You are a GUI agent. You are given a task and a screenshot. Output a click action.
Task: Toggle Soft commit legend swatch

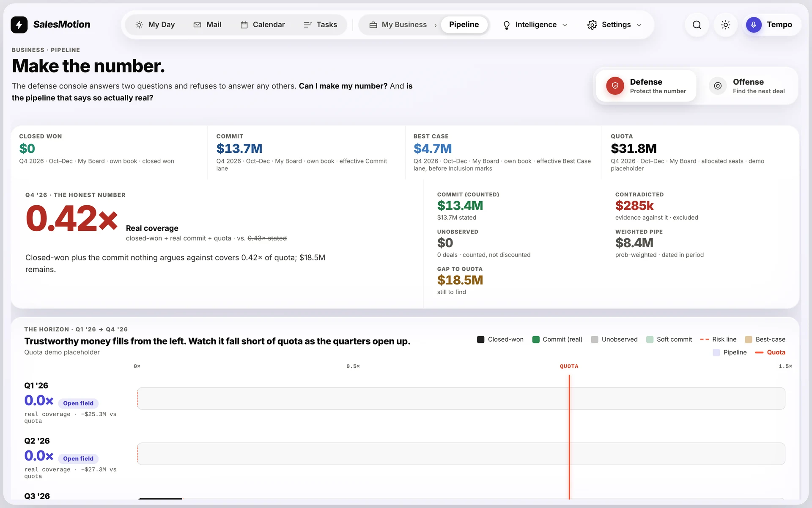[650, 340]
